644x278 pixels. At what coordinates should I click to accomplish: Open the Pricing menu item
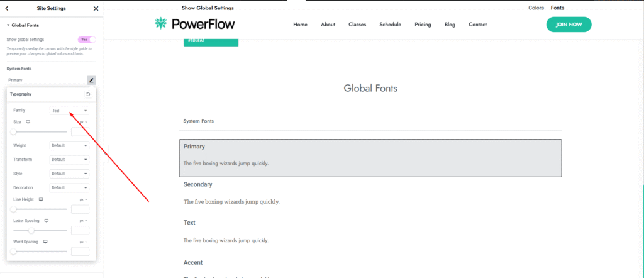point(423,25)
